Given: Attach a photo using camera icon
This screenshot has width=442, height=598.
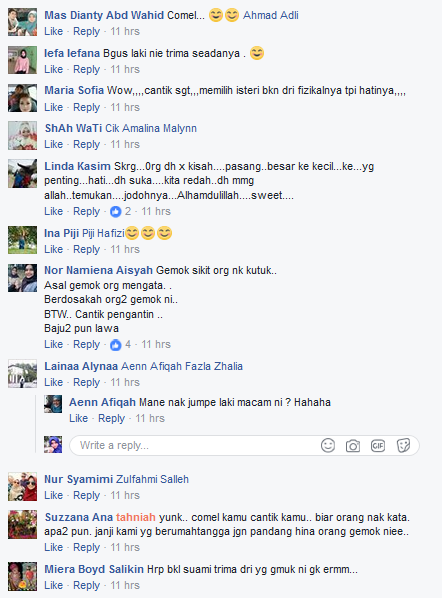Looking at the screenshot, I should [x=353, y=445].
